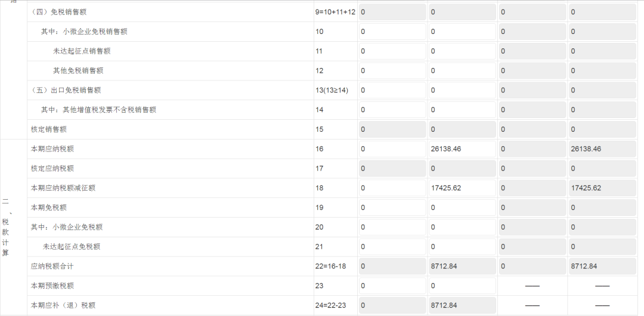Focus row 21 未达起征点免税额 second input
644x316 pixels.
click(x=462, y=247)
